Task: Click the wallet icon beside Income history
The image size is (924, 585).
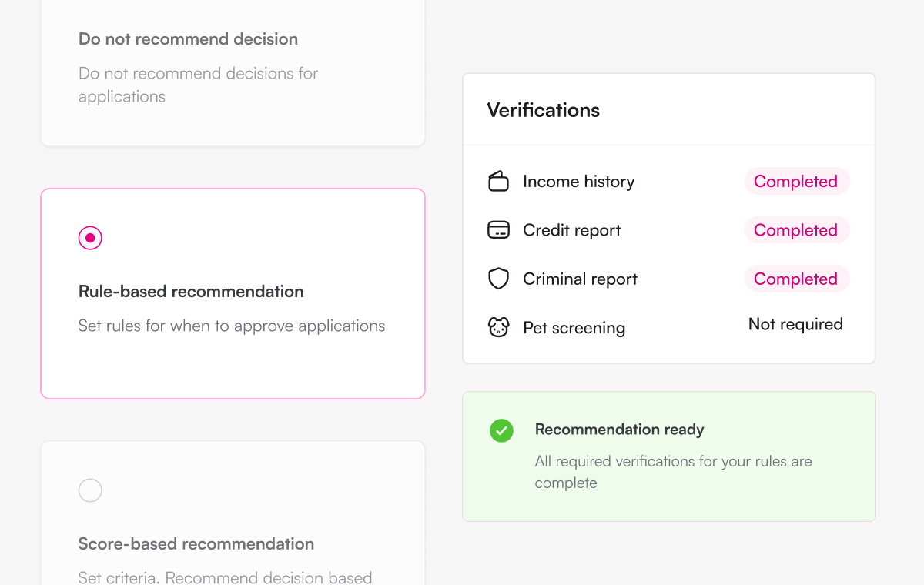Action: (x=499, y=182)
